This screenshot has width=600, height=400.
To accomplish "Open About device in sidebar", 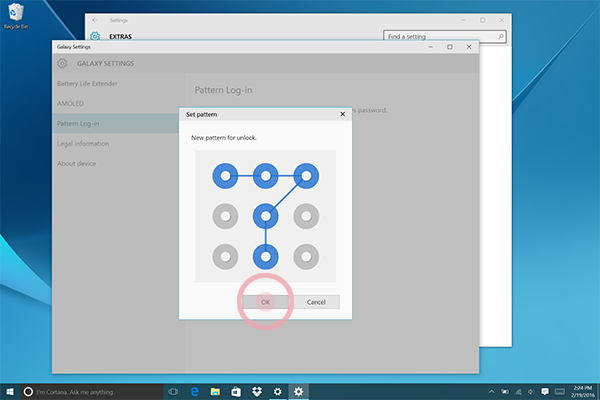I will tap(77, 163).
